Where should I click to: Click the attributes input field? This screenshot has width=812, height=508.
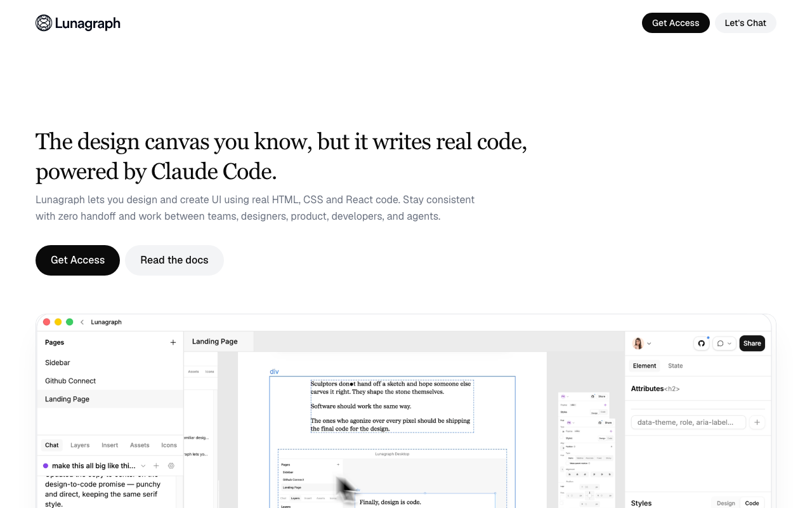pos(688,422)
